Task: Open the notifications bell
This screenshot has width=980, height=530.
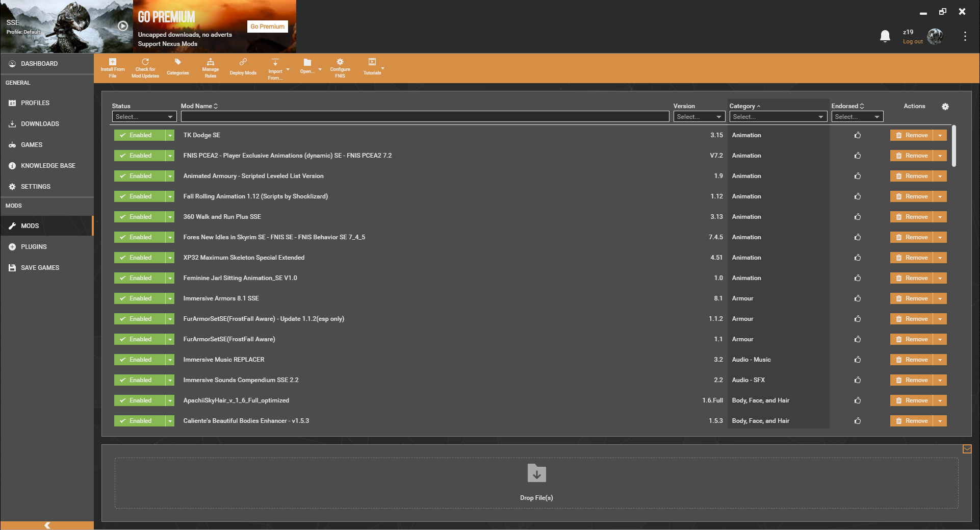Action: [885, 36]
